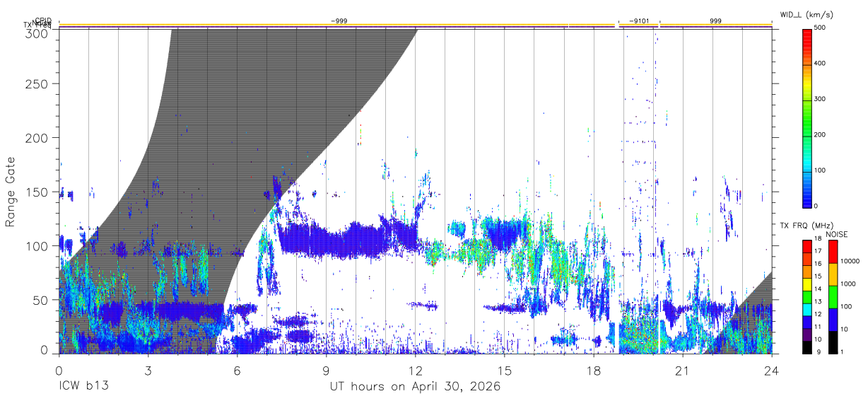This screenshot has height=401, width=868.
Task: Select the "-9101" CPID label above the plot
Action: click(639, 21)
